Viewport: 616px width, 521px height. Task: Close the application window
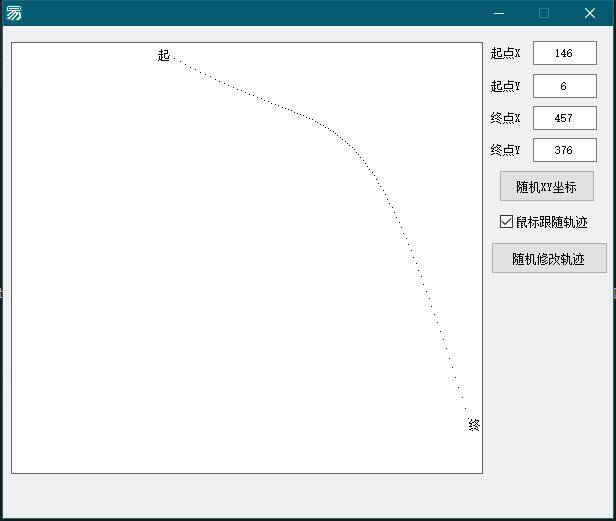click(x=590, y=13)
